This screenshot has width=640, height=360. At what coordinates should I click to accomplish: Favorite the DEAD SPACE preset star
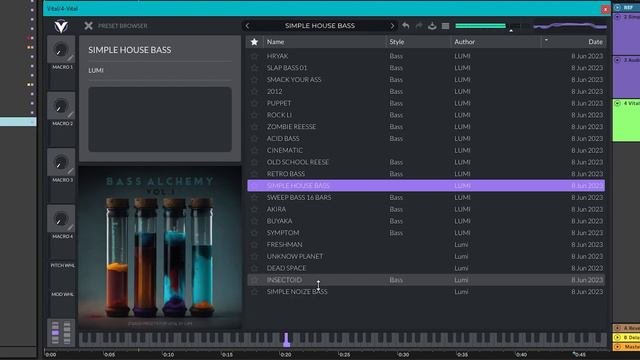tap(254, 268)
